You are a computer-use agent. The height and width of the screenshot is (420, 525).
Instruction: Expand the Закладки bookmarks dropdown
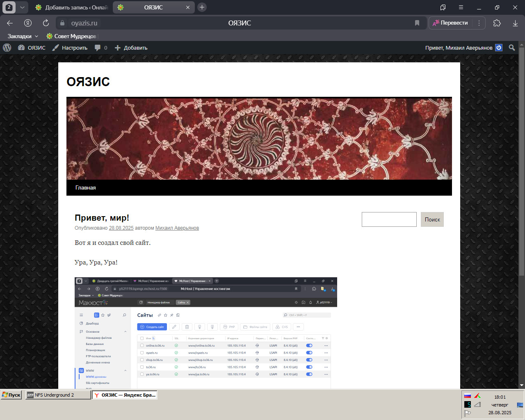23,36
